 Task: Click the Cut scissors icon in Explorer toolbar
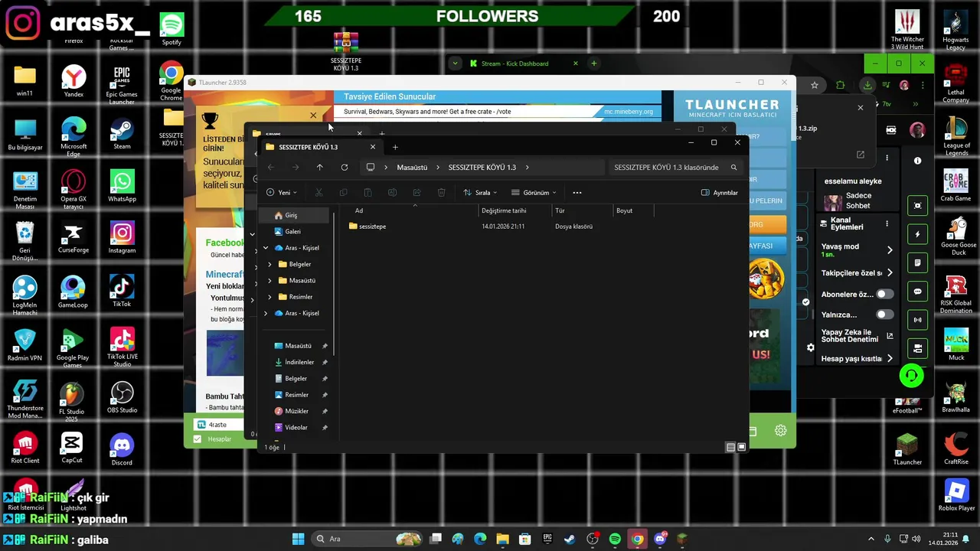[319, 193]
